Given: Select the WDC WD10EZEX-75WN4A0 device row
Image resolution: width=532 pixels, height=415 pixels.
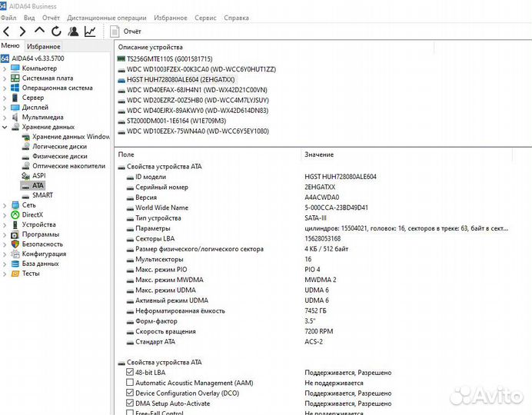Looking at the screenshot, I should point(198,131).
